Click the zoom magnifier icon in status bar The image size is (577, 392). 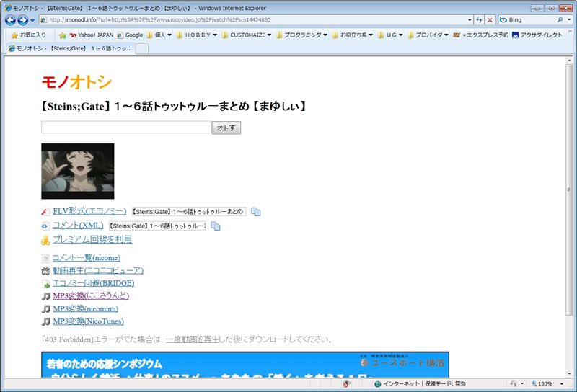click(534, 384)
